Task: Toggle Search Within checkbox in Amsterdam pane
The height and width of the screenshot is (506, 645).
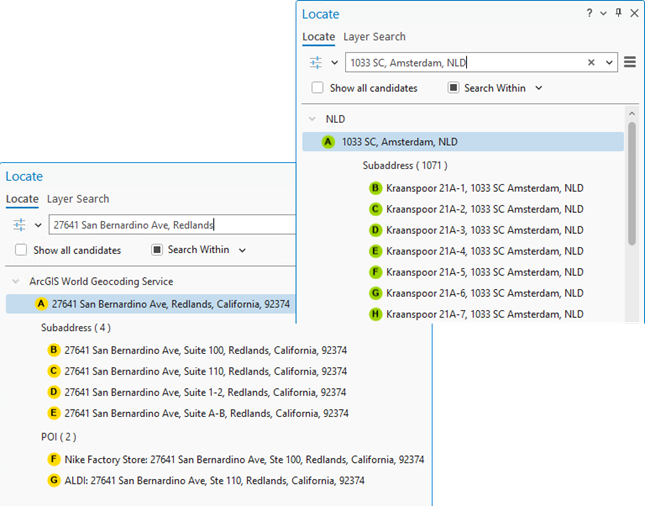Action: (x=453, y=88)
